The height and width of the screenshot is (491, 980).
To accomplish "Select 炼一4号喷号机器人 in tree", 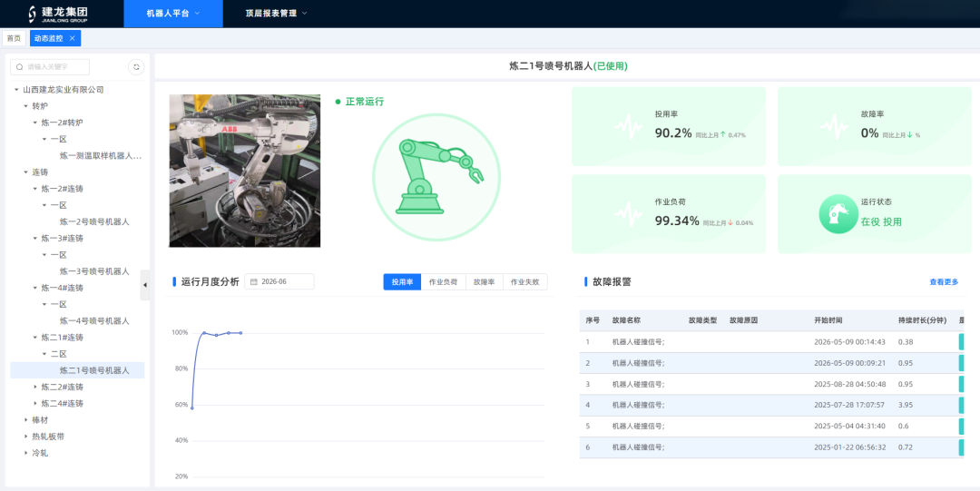I will coord(94,321).
